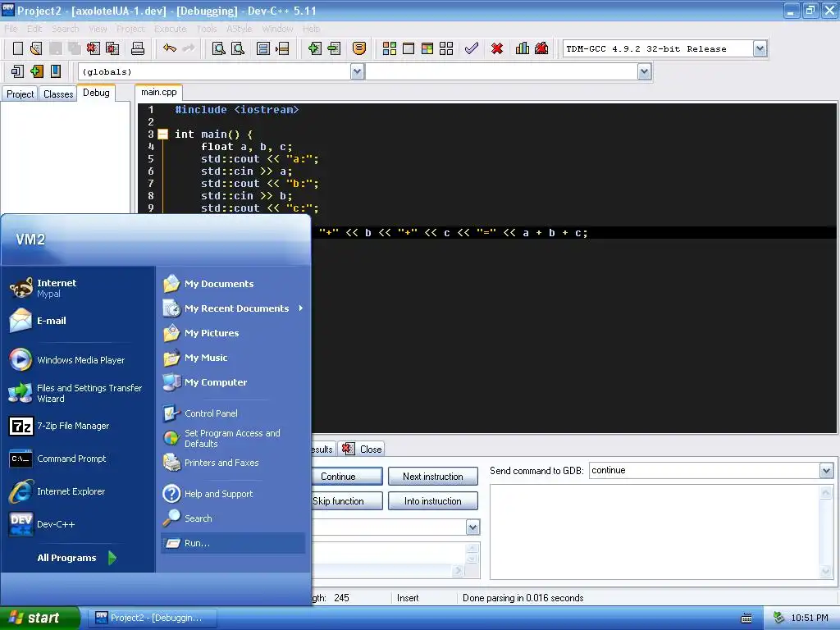
Task: Open Project Options toolbar icon
Action: pos(359,48)
